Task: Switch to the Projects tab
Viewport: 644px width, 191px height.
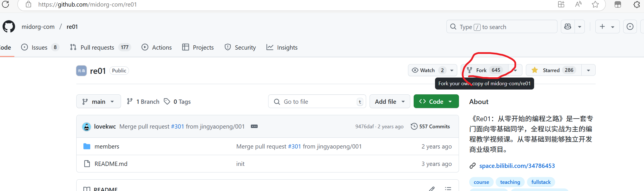Action: [198, 47]
